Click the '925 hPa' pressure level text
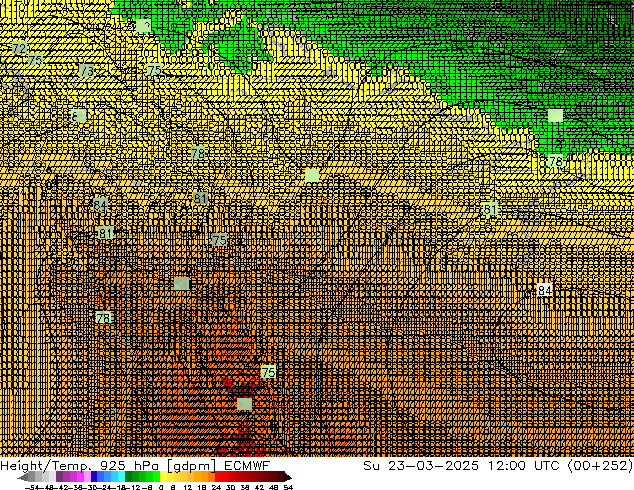Image resolution: width=634 pixels, height=490 pixels. pyautogui.click(x=131, y=465)
